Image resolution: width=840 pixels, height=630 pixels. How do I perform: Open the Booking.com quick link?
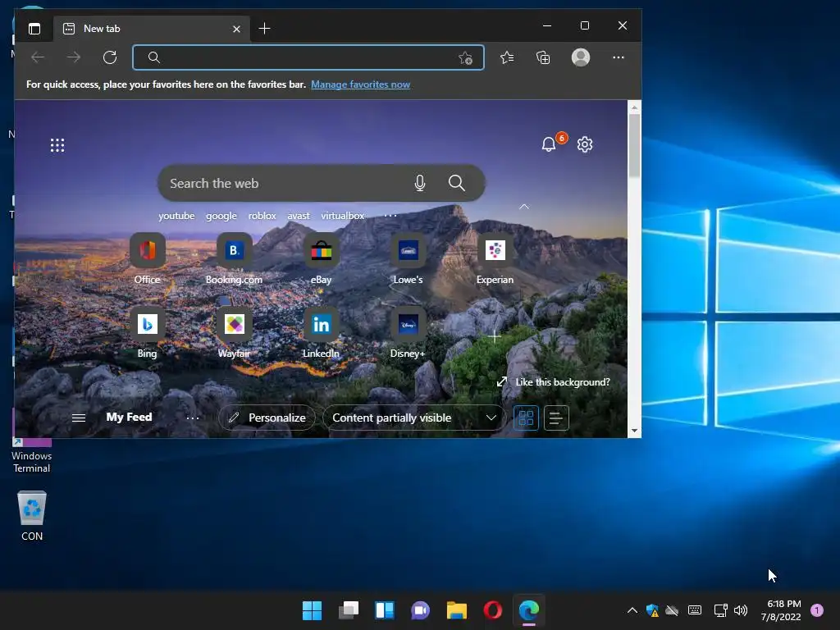234,258
